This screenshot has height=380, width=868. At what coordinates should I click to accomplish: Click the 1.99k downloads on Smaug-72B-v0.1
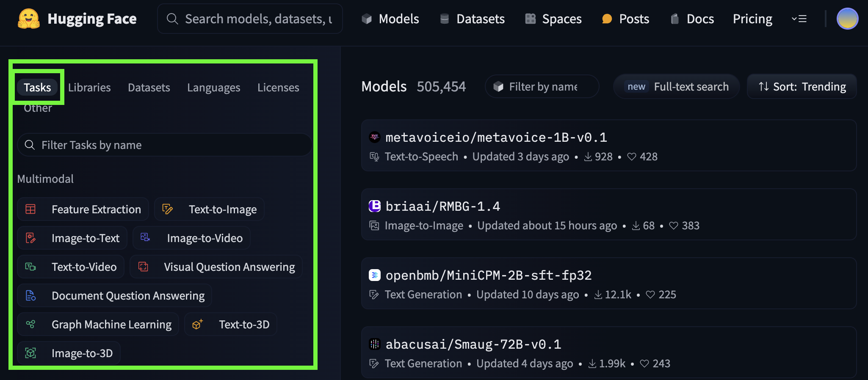tap(607, 363)
